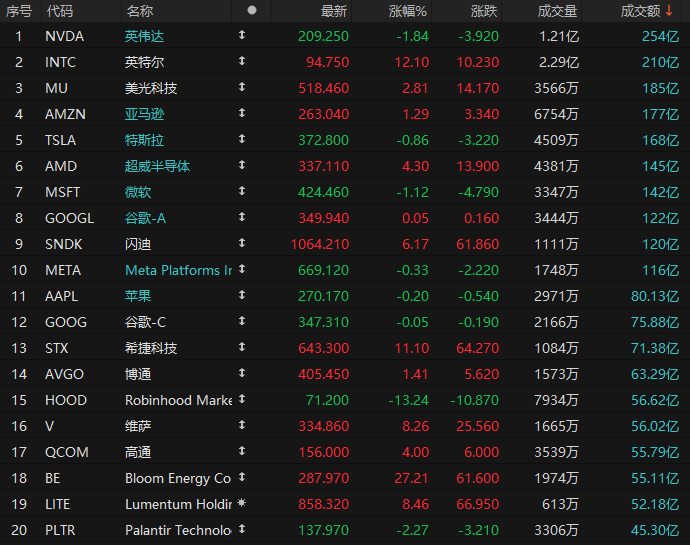Click the up-down arrow icon in MU row
This screenshot has width=690, height=545.
coord(242,87)
